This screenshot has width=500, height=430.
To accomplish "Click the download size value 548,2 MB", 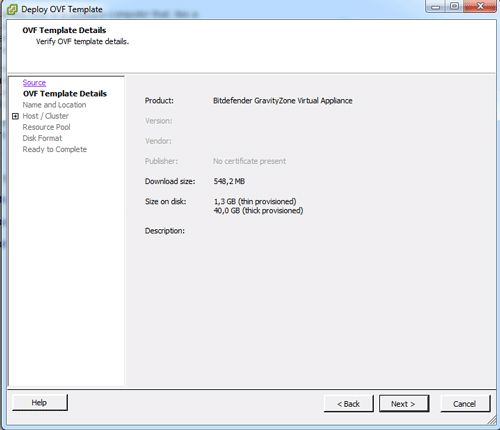I will coord(229,181).
